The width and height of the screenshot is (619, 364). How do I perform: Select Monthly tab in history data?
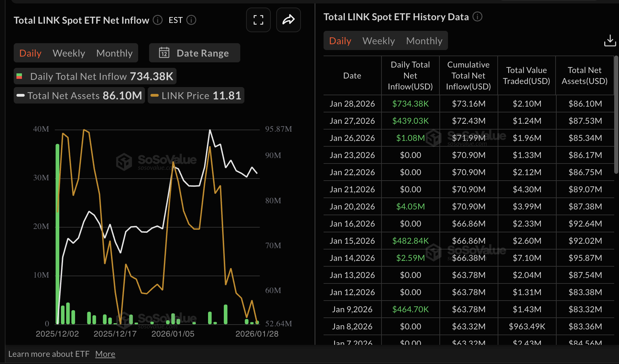click(424, 40)
